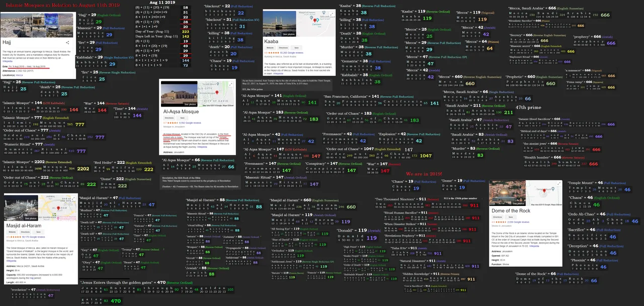
Task: Click 'See photos' on Dome of the Rock
Action: click(518, 203)
